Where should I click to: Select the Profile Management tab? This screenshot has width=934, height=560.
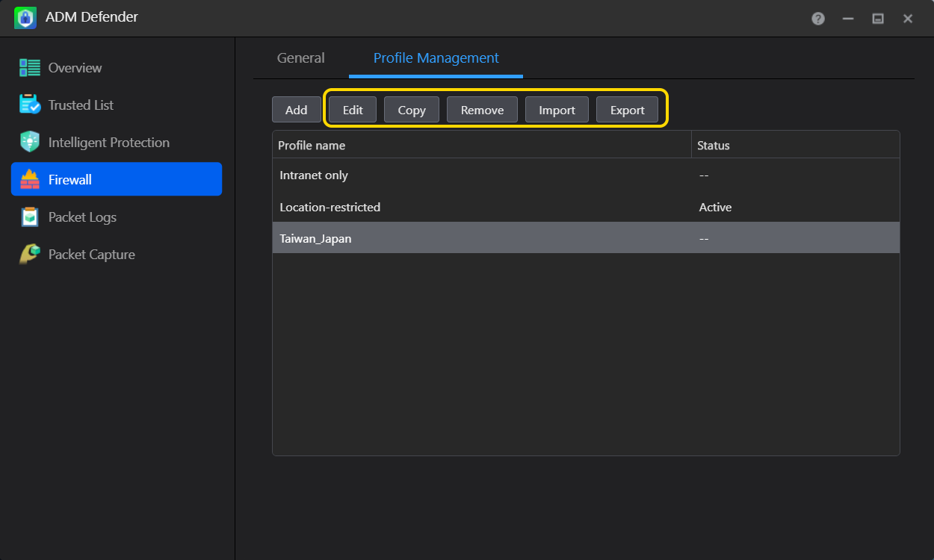436,58
